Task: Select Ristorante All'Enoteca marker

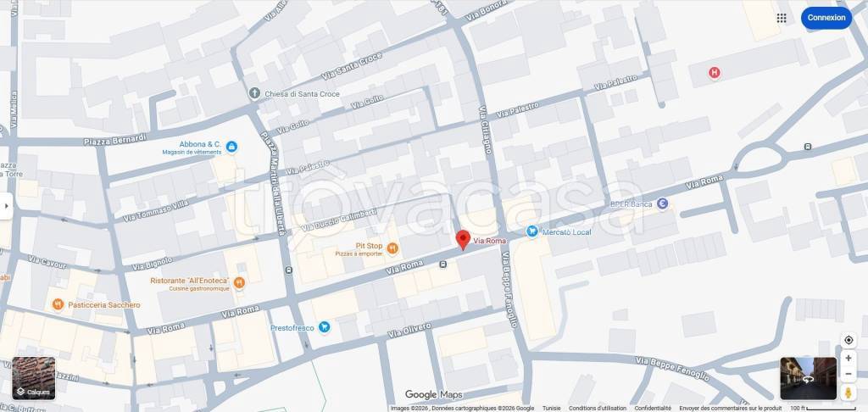Action: pyautogui.click(x=239, y=283)
